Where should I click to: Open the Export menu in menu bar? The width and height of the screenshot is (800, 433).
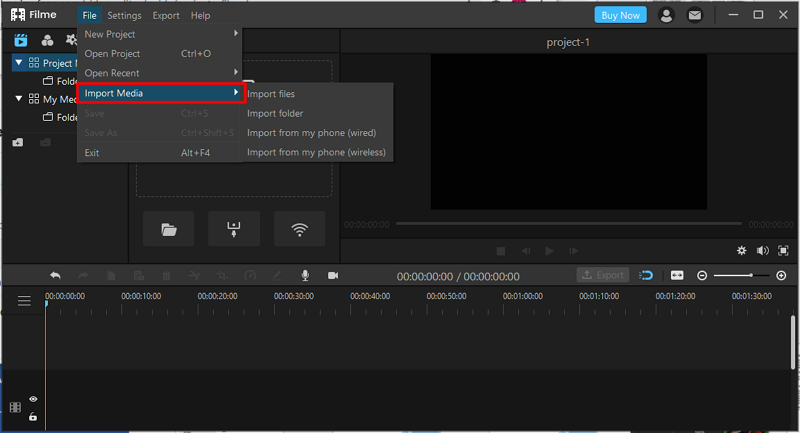click(166, 15)
